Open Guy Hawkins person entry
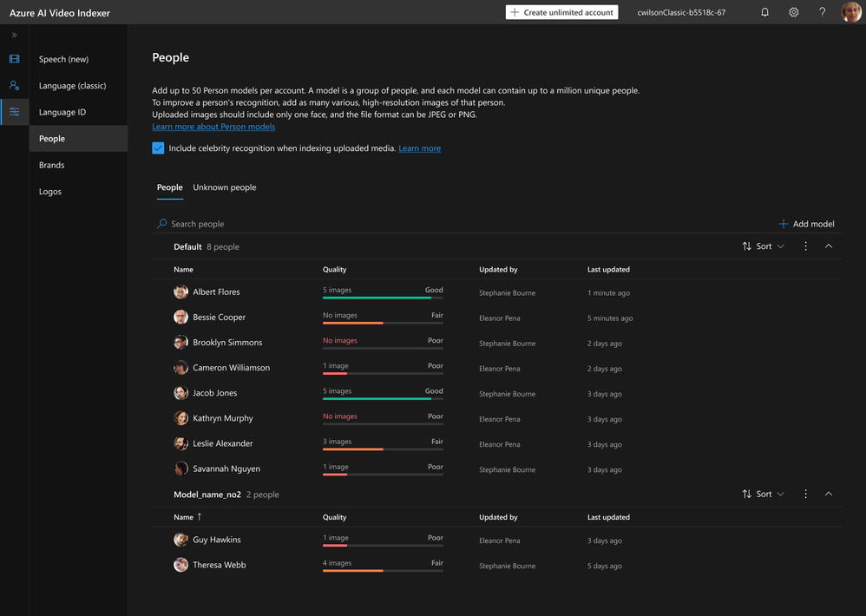The image size is (866, 616). click(217, 540)
